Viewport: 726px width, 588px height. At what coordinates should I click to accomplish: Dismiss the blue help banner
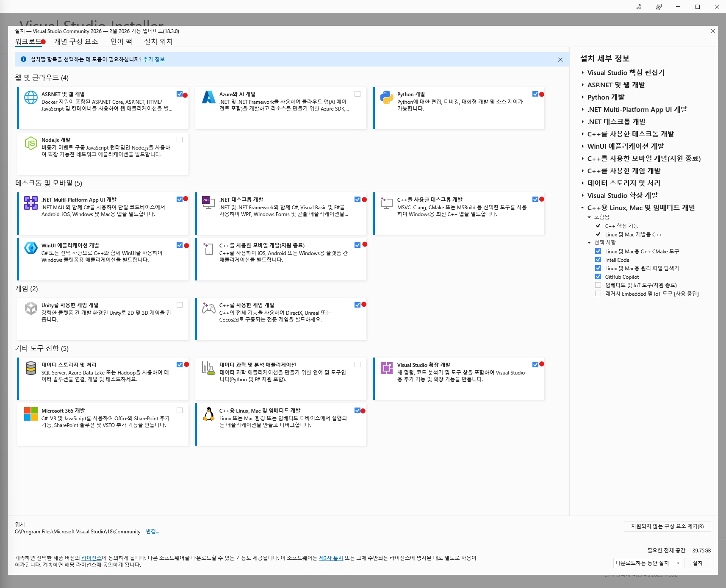pyautogui.click(x=560, y=60)
